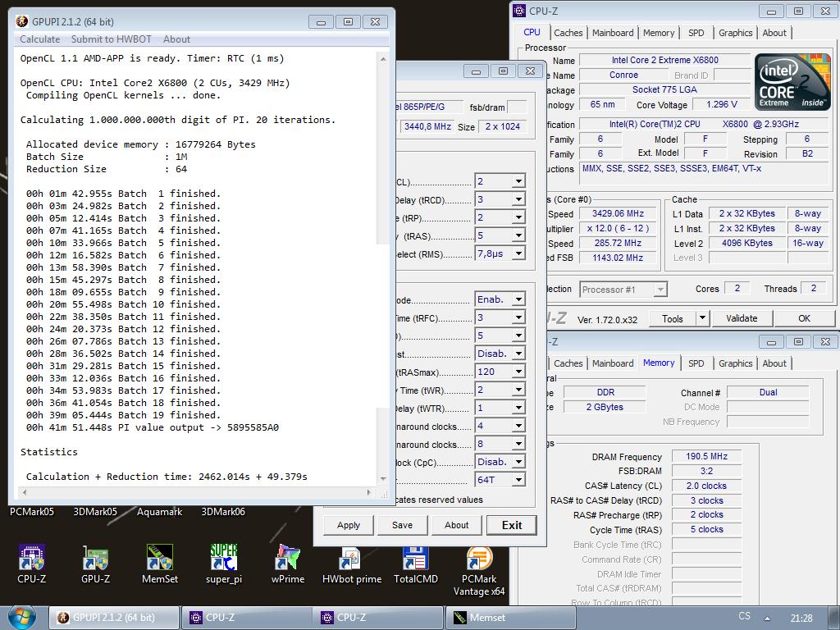Click the Intel Core 2 Extreme X6800 name field
Screen dimensions: 840x630
664,60
